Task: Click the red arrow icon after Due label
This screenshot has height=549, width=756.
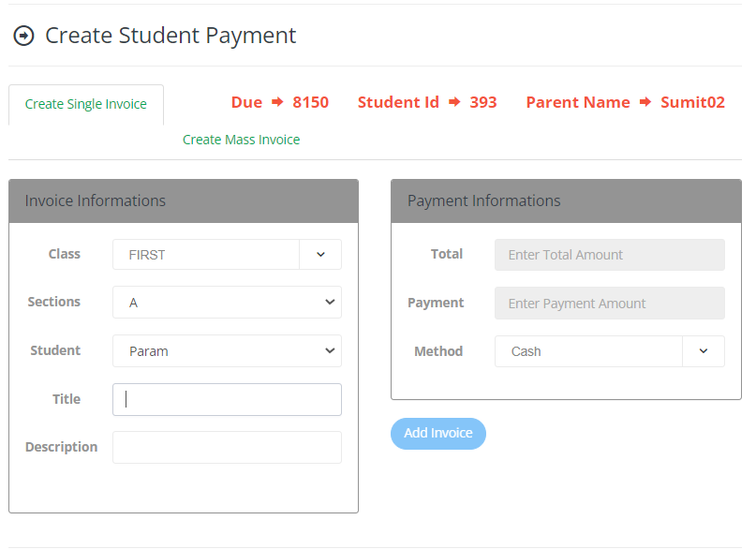Action: (x=277, y=102)
